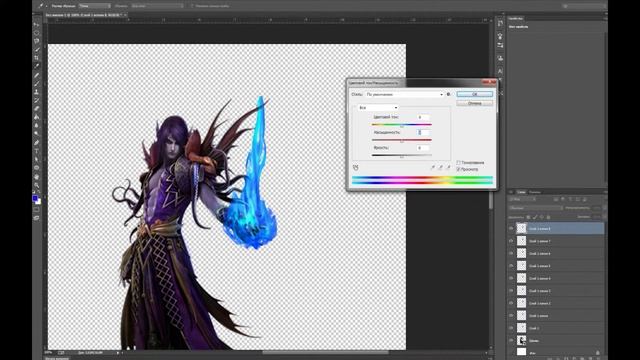Viewport: 640px width, 360px height.
Task: Click the blue foreground color swatch
Action: click(35, 198)
